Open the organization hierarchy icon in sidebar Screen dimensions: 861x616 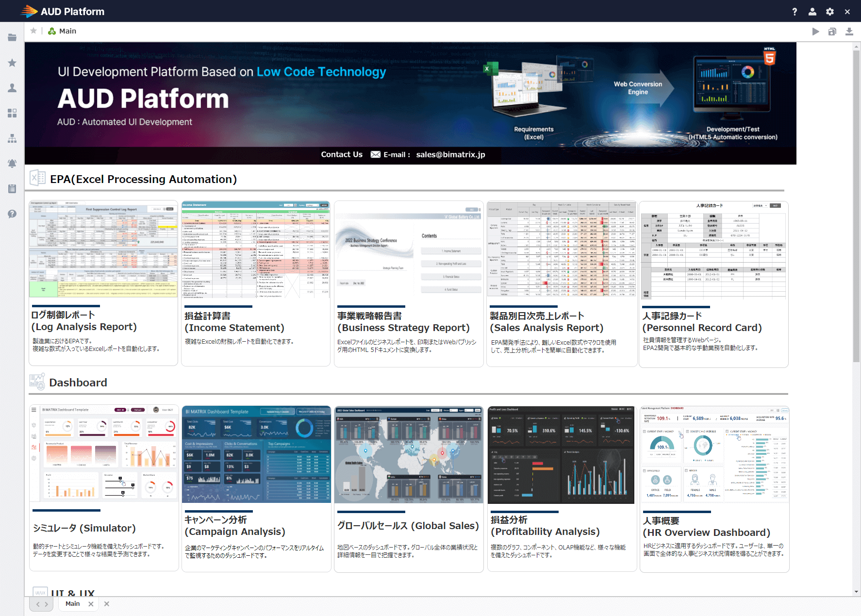[x=12, y=138]
